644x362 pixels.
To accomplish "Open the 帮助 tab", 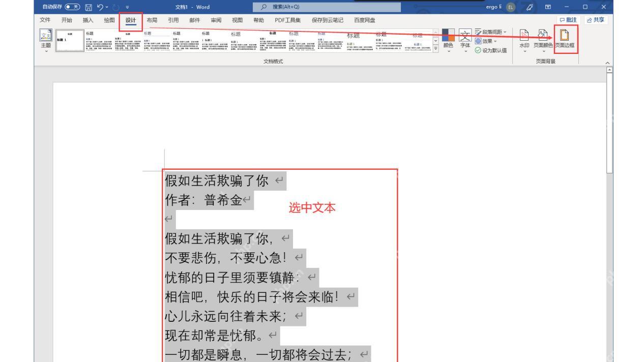I will (x=258, y=20).
